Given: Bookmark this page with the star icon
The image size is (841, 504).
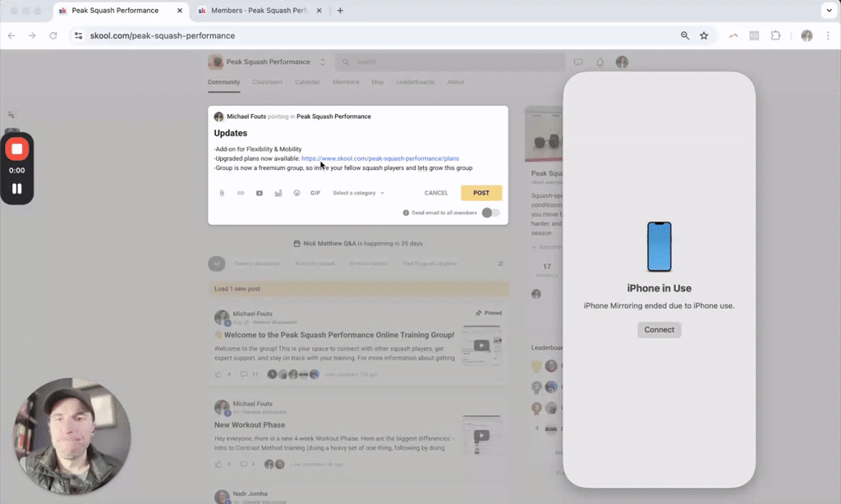Looking at the screenshot, I should (704, 36).
